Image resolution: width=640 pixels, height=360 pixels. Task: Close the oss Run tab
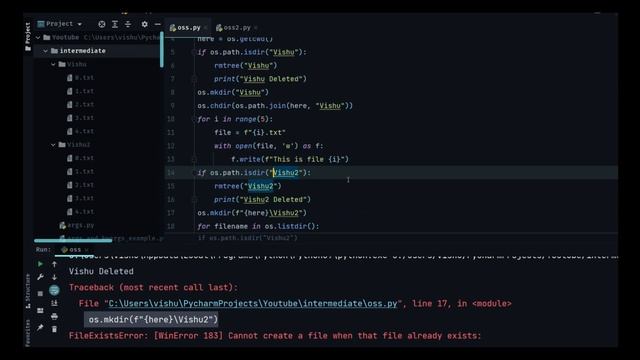pos(87,250)
